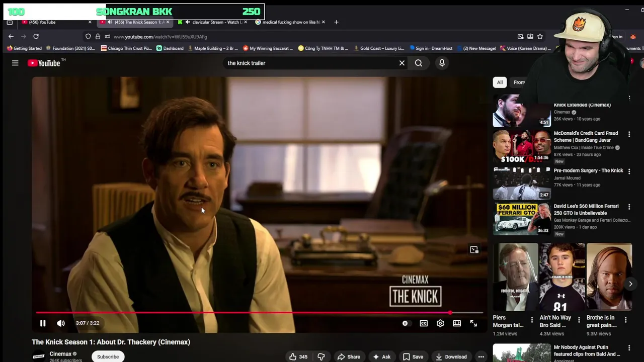
Task: Open Ain't No Way Bro Said short
Action: point(562,277)
